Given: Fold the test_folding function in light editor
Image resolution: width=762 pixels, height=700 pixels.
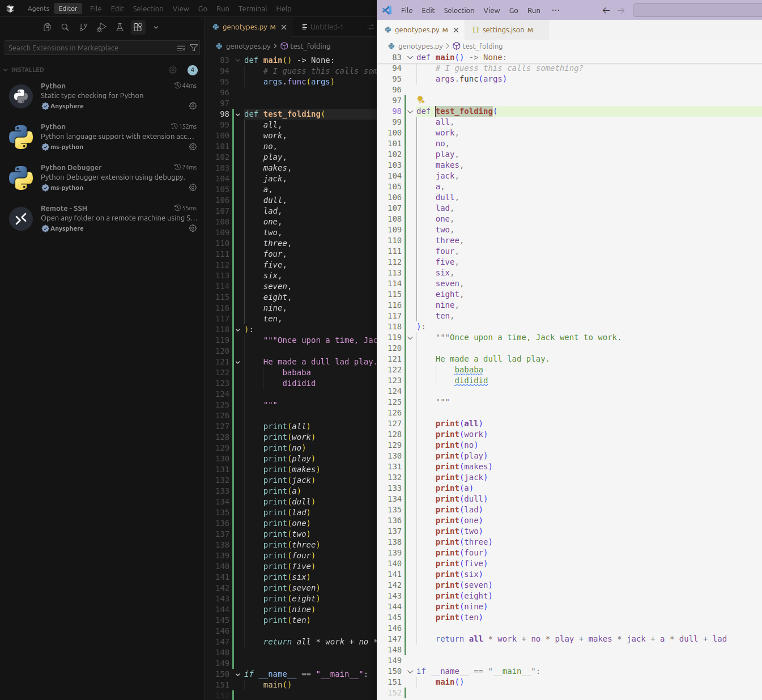Looking at the screenshot, I should tap(410, 112).
